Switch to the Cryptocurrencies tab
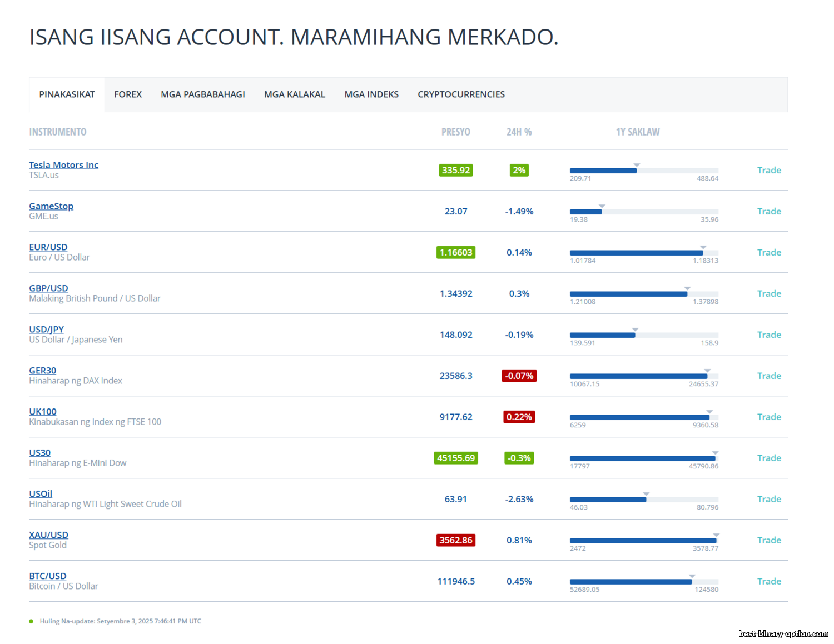 (461, 94)
